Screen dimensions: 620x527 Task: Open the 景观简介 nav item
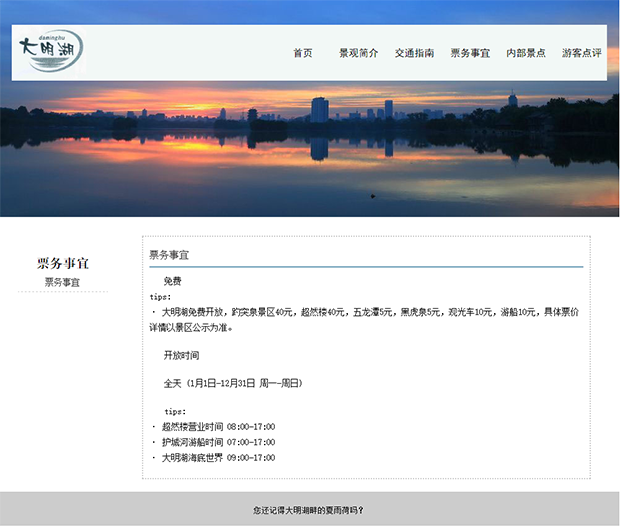coord(358,53)
